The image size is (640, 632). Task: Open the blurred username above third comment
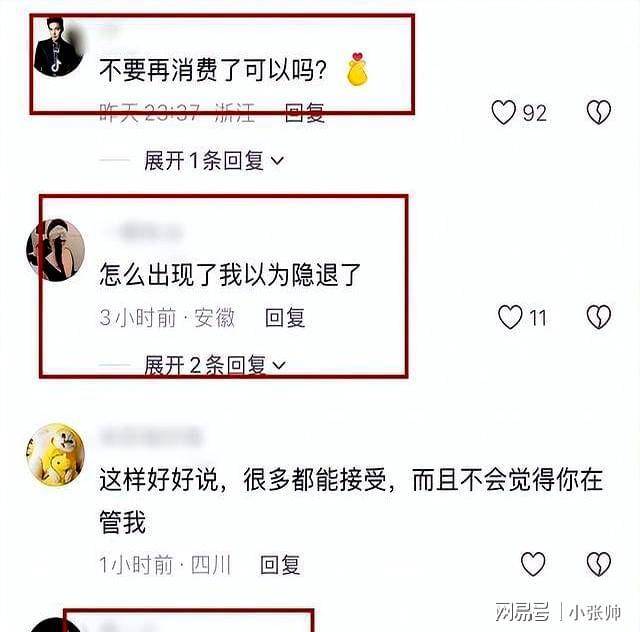[151, 436]
